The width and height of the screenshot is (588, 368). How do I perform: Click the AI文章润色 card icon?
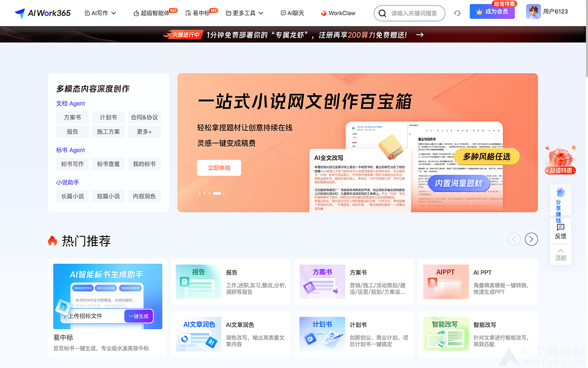click(x=198, y=334)
